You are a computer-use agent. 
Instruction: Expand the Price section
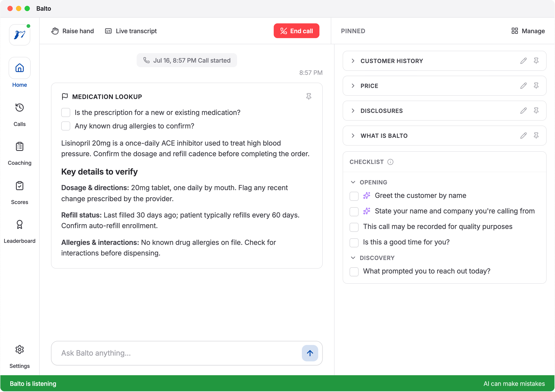(353, 86)
